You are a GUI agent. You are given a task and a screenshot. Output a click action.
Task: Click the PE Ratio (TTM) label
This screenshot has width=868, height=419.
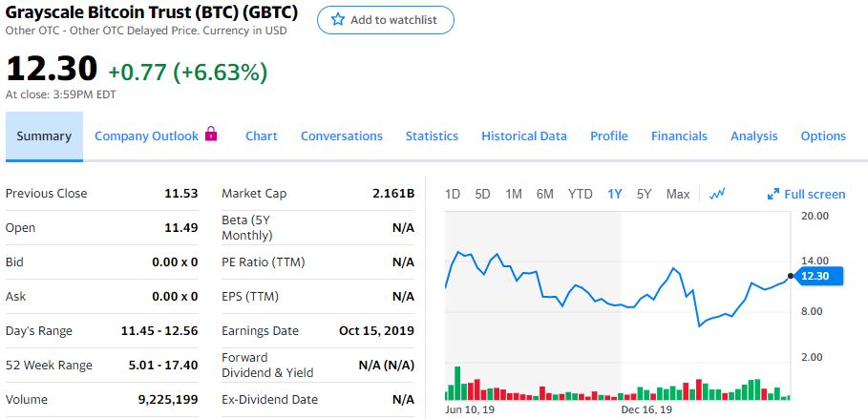tap(264, 262)
